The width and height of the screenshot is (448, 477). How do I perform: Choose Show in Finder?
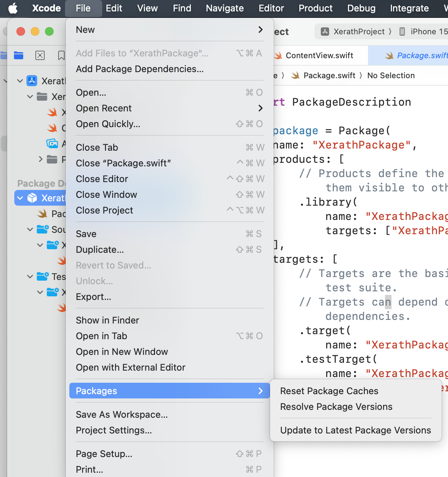pyautogui.click(x=170, y=320)
